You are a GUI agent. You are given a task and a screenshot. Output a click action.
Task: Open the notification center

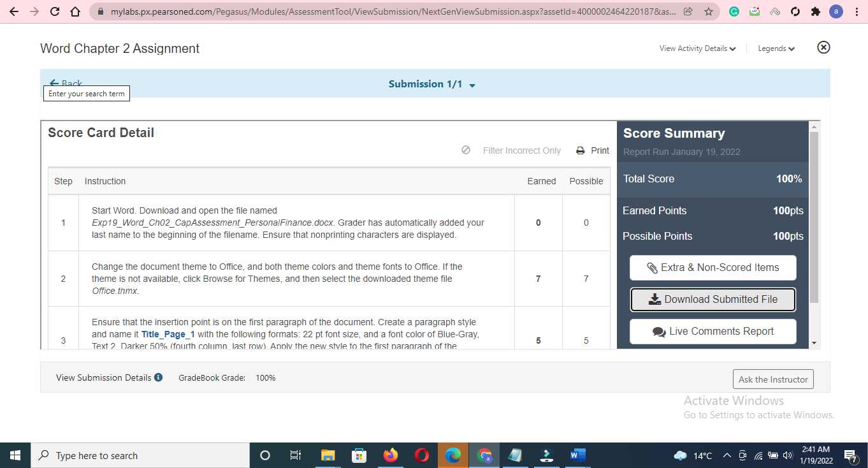point(851,455)
